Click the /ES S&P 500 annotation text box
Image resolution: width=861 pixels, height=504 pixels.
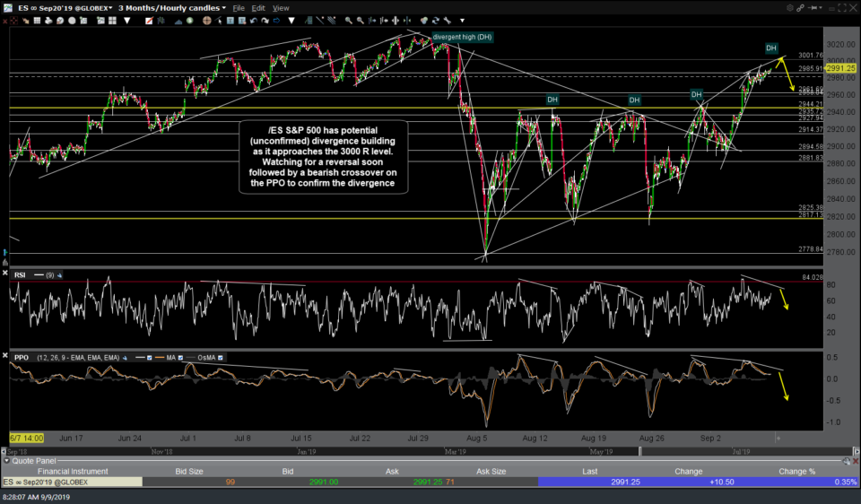click(324, 157)
